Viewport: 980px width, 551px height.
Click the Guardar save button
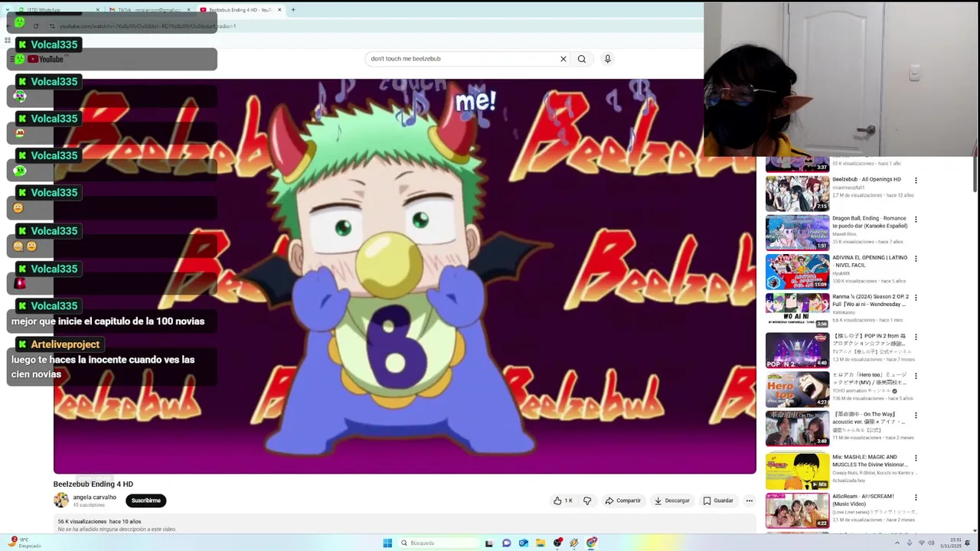click(x=718, y=500)
